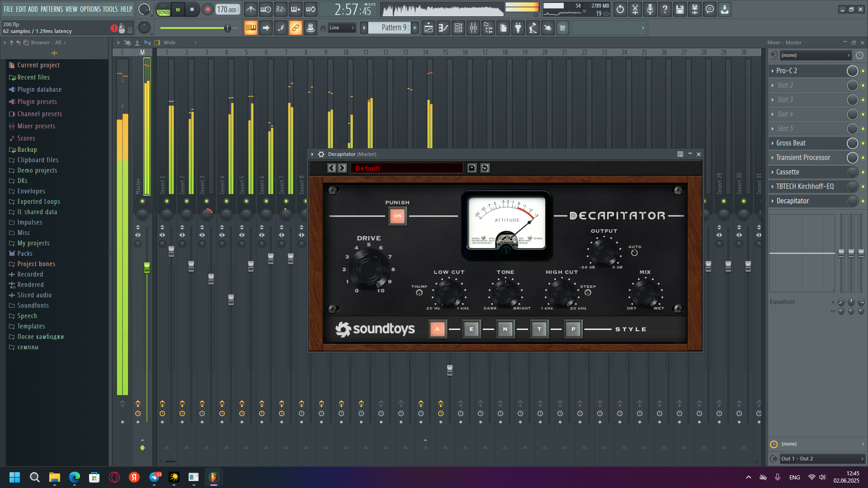868x488 pixels.
Task: Open the OPTIONS menu
Action: pyautogui.click(x=90, y=9)
